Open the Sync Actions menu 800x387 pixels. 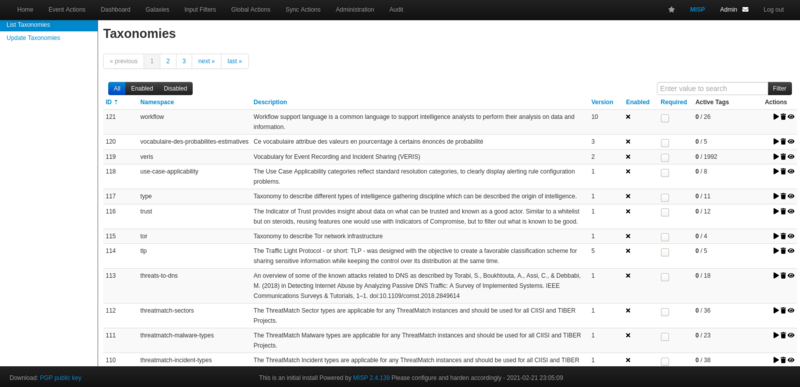click(x=303, y=10)
